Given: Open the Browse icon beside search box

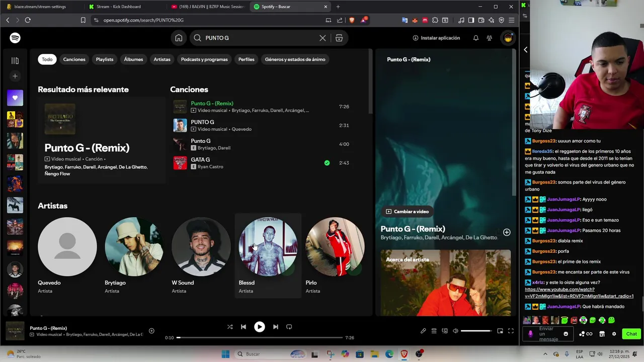Looking at the screenshot, I should coord(339,38).
